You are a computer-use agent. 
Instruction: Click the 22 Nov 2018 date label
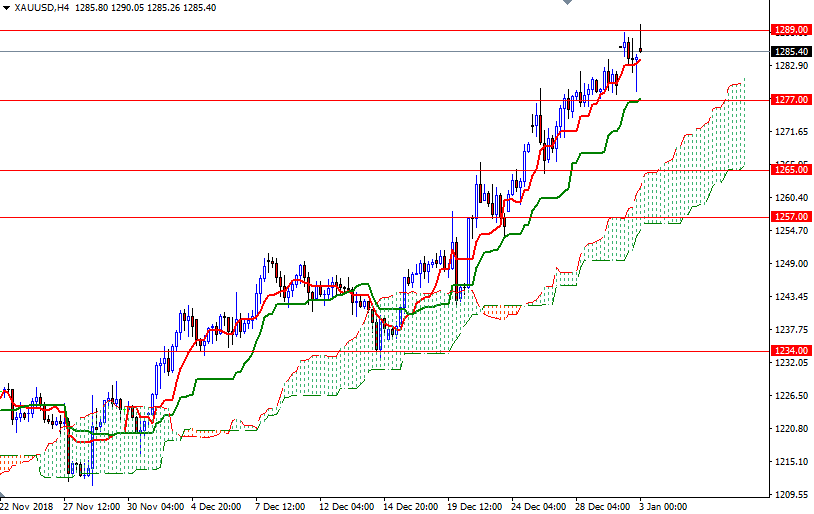tap(28, 506)
